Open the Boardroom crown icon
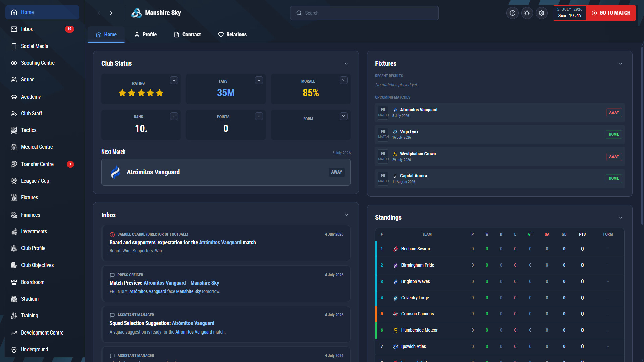 tap(14, 282)
